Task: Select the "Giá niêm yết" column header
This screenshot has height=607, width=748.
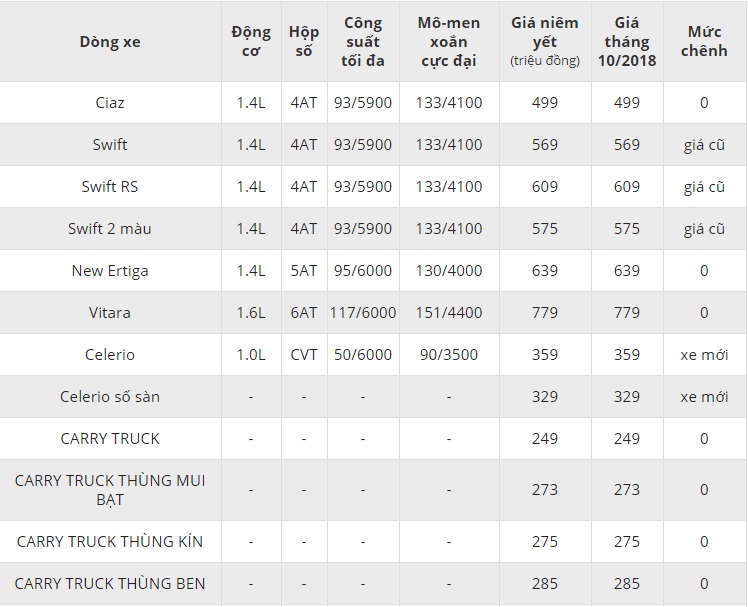Action: 546,42
